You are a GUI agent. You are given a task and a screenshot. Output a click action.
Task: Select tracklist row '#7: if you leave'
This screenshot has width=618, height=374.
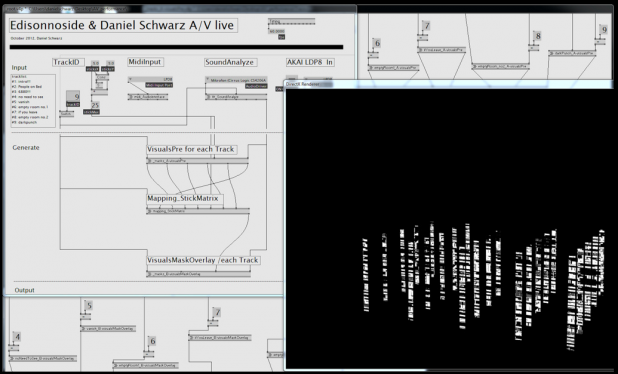[25, 112]
